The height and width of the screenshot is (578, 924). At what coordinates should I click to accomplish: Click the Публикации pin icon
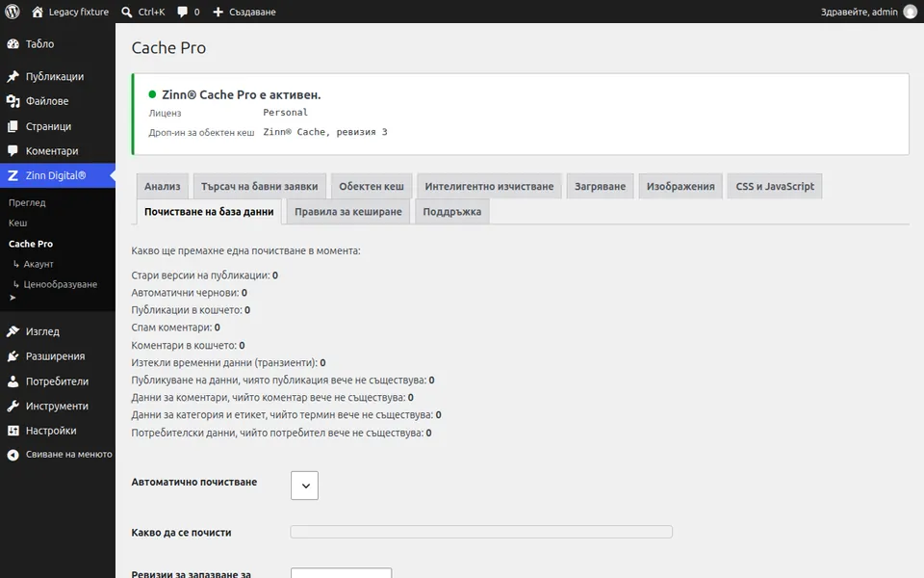pos(13,77)
